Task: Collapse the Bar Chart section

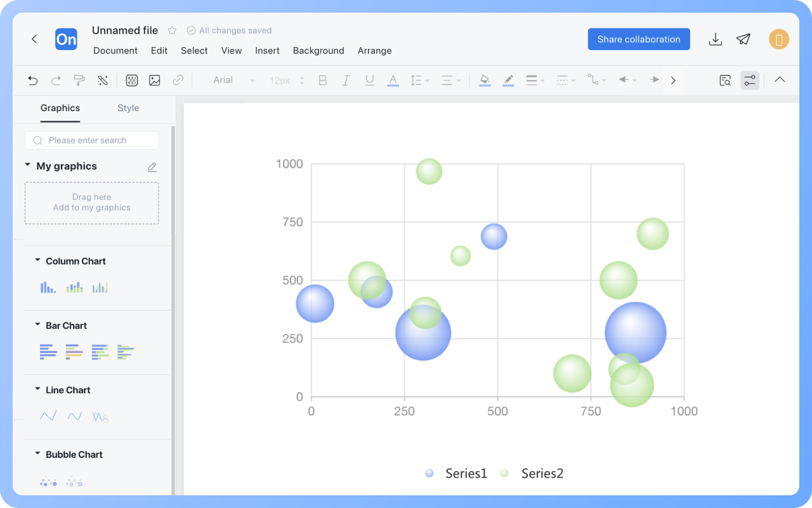Action: [x=37, y=324]
